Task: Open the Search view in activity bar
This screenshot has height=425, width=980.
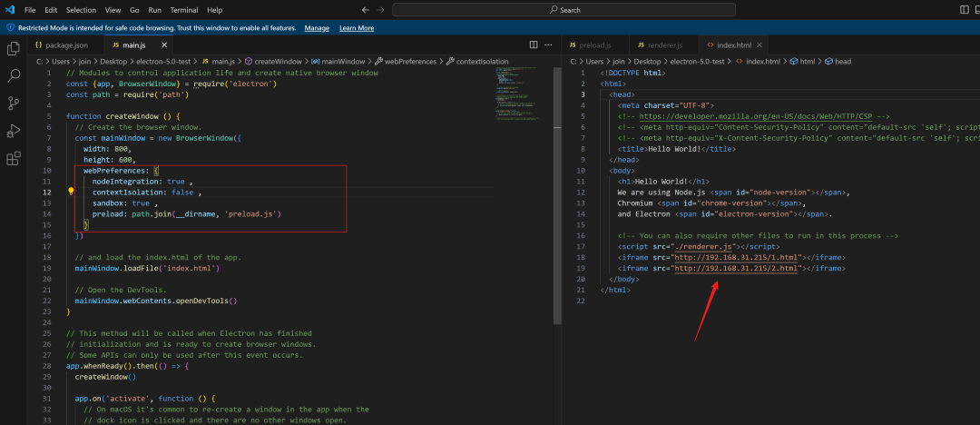Action: click(13, 75)
